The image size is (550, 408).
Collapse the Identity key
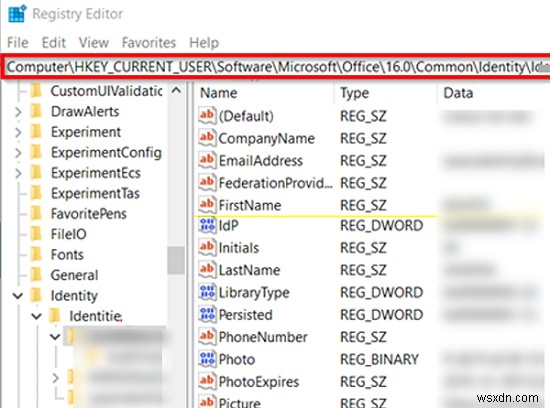18,296
